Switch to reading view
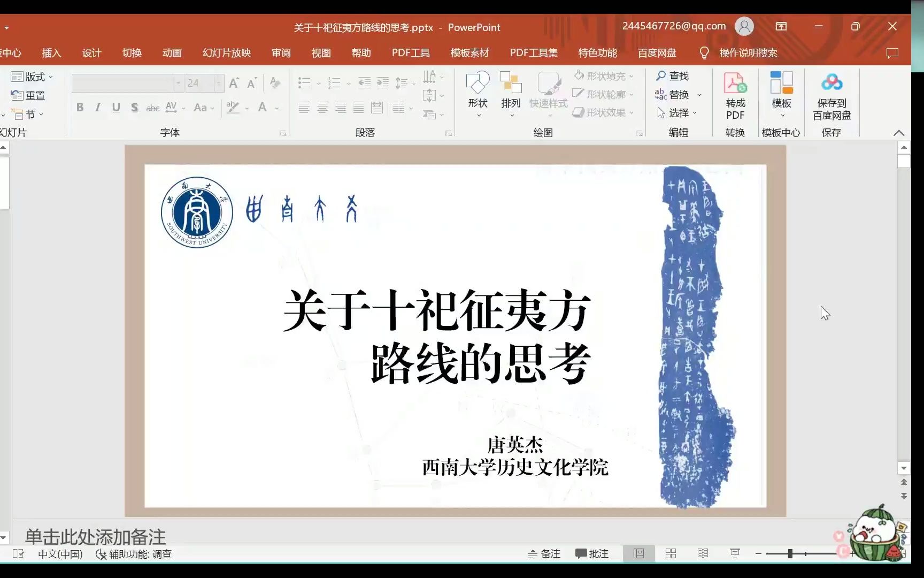The height and width of the screenshot is (578, 924). (x=703, y=554)
